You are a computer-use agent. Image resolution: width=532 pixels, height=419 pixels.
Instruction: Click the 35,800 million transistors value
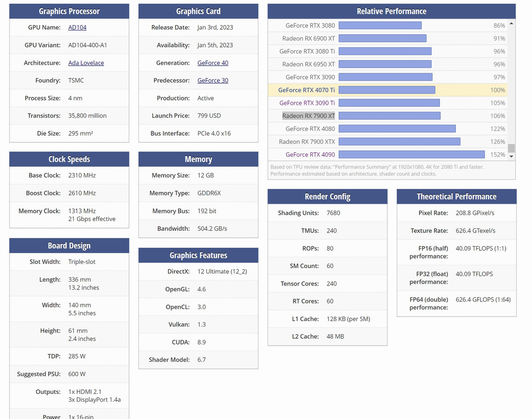(x=87, y=116)
